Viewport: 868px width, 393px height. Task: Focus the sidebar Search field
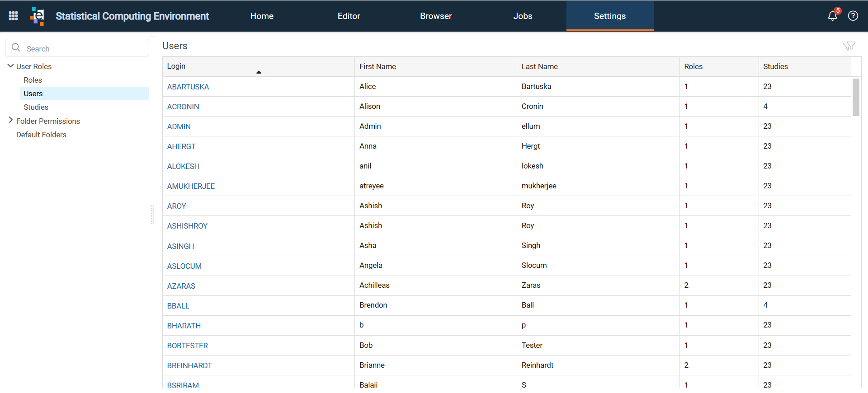tap(77, 48)
